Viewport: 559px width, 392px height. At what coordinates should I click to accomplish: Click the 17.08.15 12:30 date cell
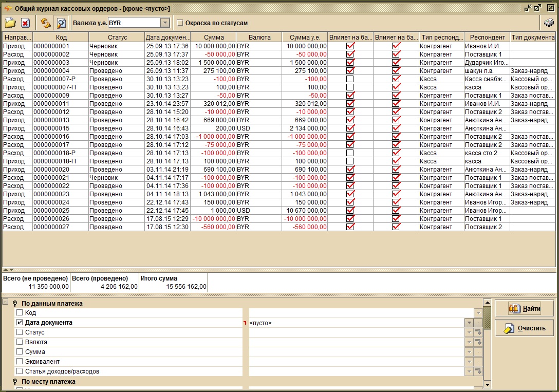tap(167, 227)
